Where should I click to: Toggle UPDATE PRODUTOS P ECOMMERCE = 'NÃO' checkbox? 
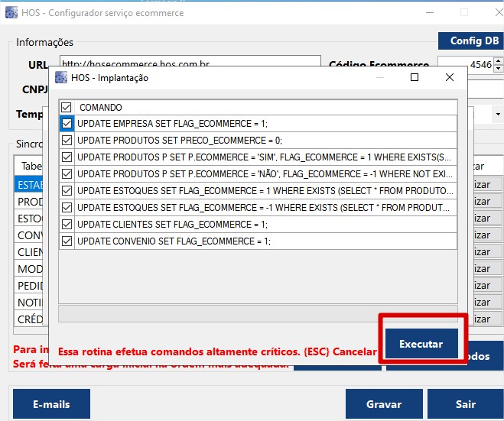click(67, 173)
